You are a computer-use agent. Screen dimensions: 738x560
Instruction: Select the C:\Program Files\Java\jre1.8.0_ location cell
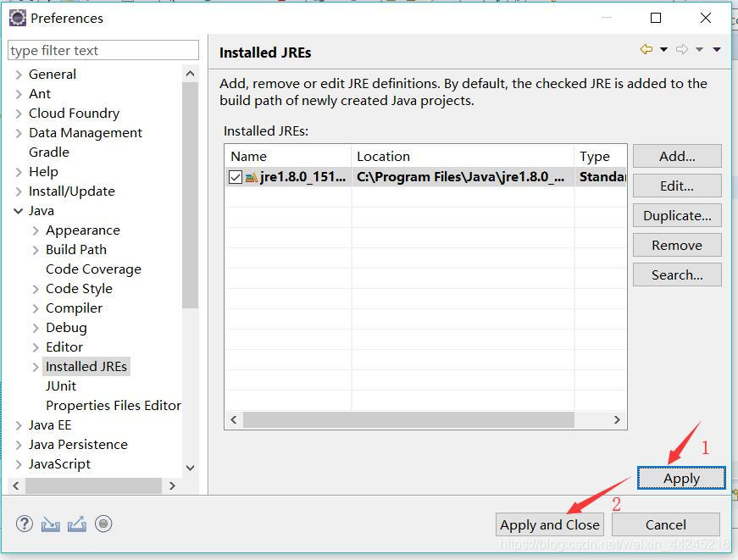click(463, 177)
